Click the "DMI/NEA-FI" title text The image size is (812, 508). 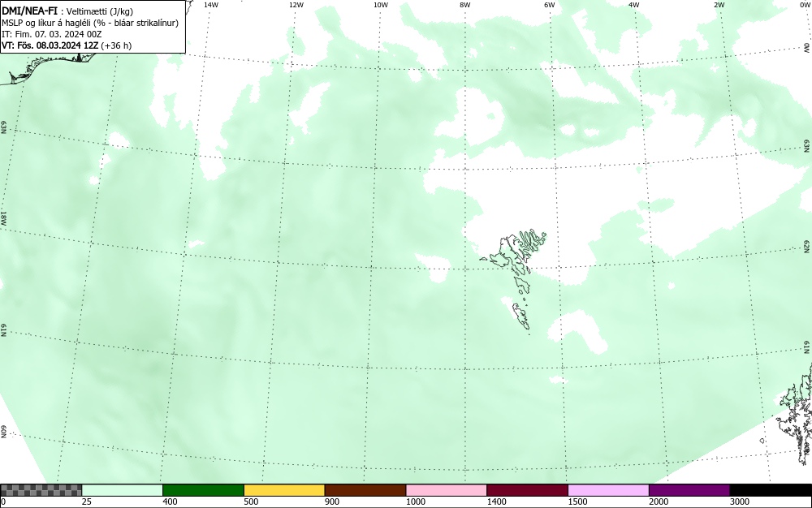(29, 11)
